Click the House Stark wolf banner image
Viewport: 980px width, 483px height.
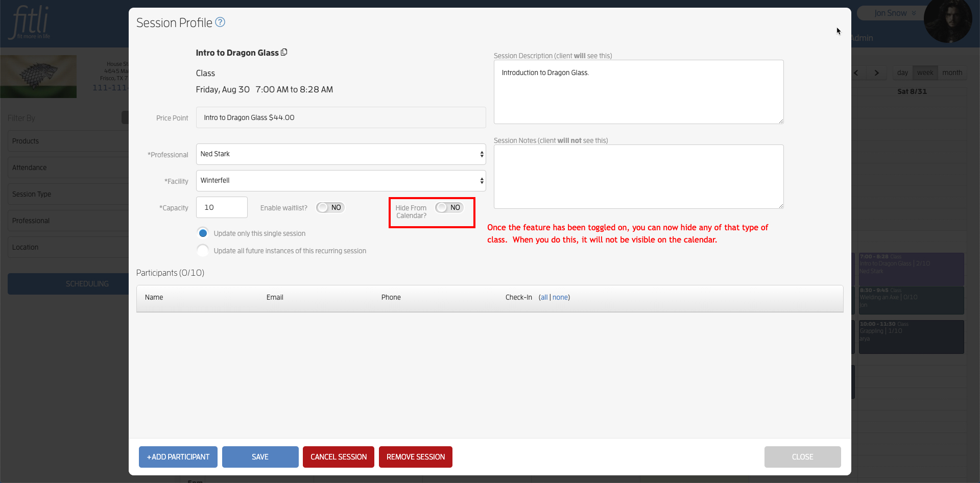click(x=38, y=76)
